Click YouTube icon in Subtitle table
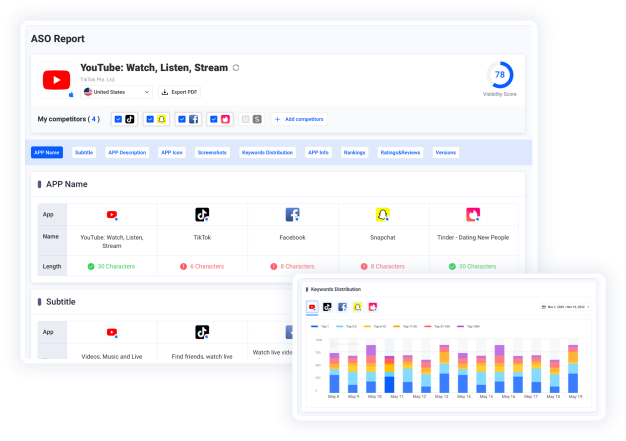 point(112,332)
